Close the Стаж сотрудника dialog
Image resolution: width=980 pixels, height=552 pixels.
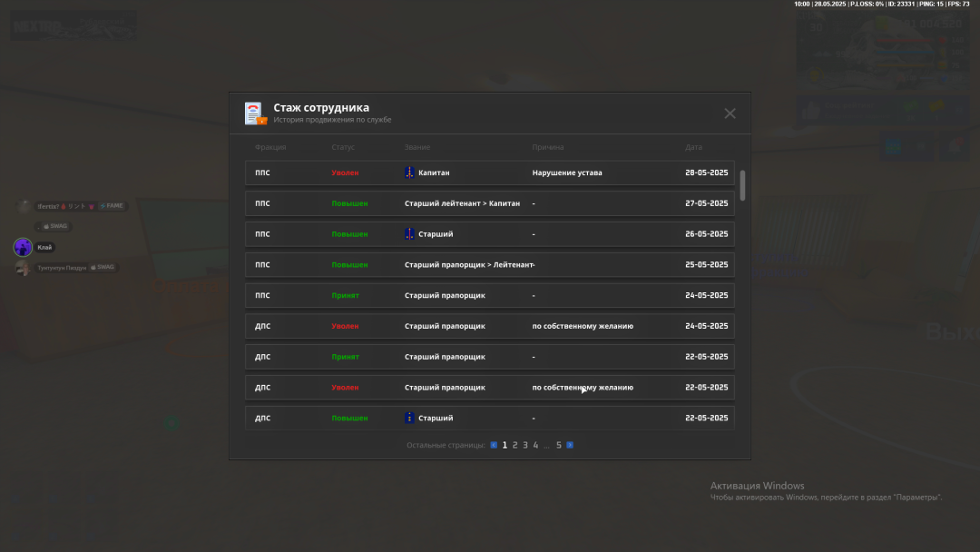[x=730, y=113]
